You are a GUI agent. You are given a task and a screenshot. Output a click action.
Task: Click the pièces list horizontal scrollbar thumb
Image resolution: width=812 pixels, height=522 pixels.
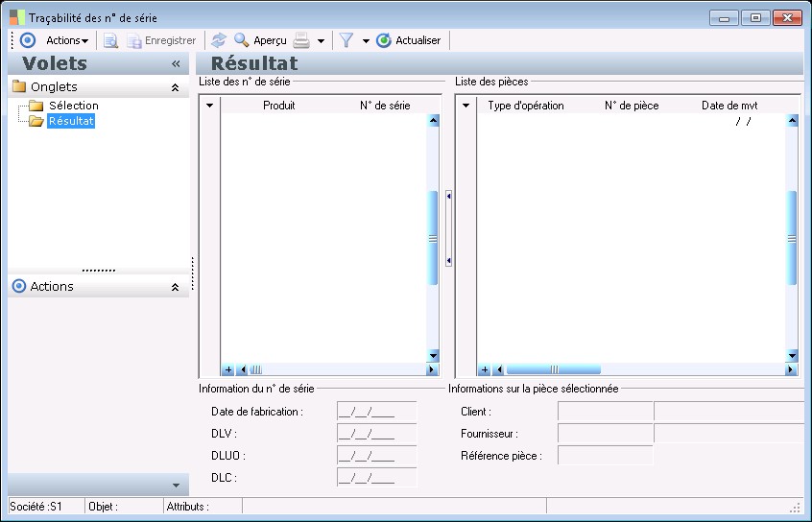tap(554, 369)
